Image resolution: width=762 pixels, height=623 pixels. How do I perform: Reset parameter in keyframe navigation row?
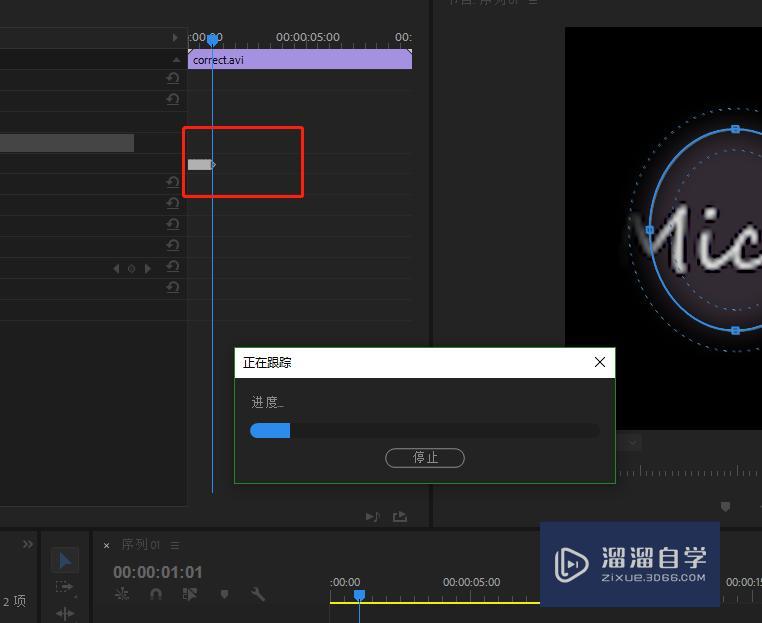click(x=173, y=267)
